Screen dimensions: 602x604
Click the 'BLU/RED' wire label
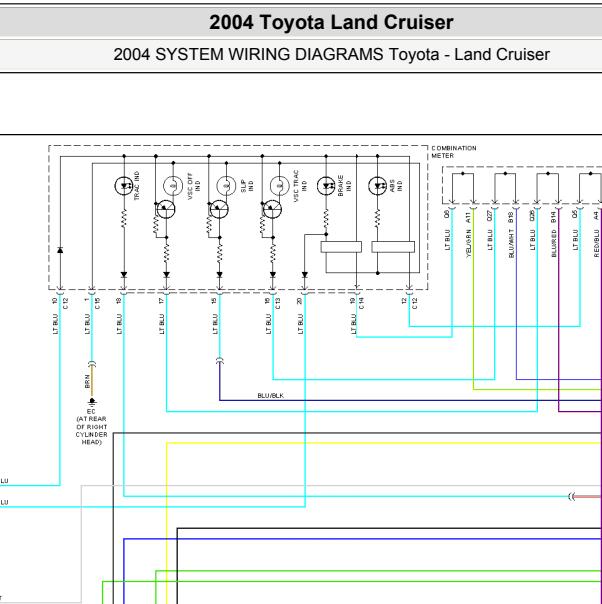(554, 243)
